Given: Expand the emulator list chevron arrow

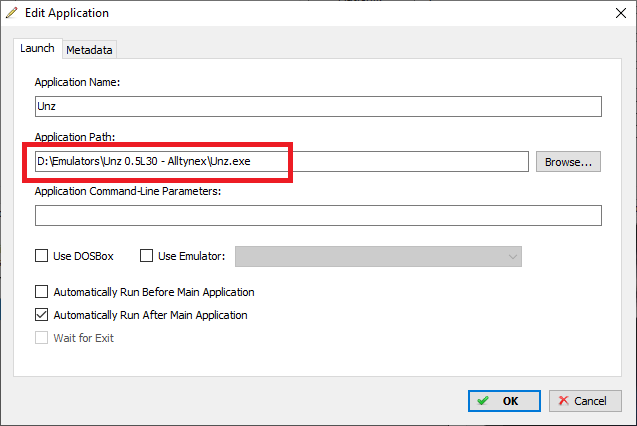Looking at the screenshot, I should 513,257.
